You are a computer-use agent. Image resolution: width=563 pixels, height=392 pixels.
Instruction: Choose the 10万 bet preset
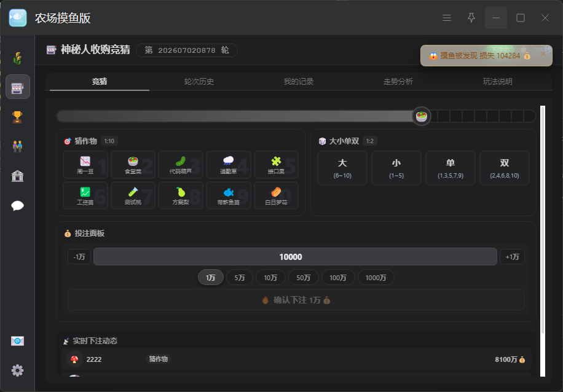[x=270, y=278]
